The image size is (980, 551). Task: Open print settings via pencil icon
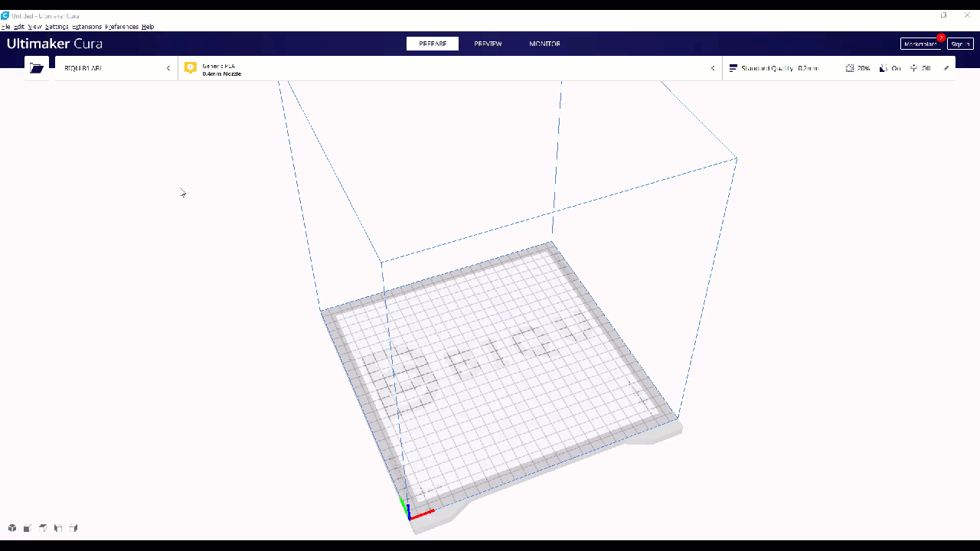(x=946, y=68)
